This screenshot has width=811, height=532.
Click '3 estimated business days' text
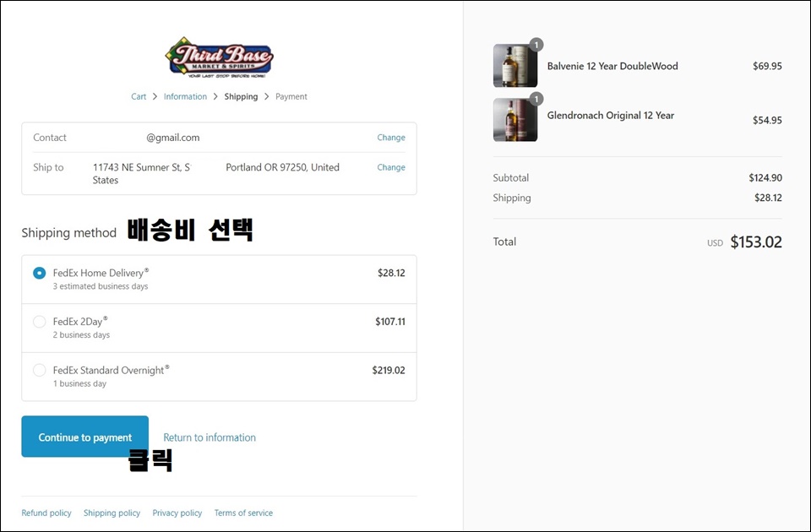tap(101, 286)
